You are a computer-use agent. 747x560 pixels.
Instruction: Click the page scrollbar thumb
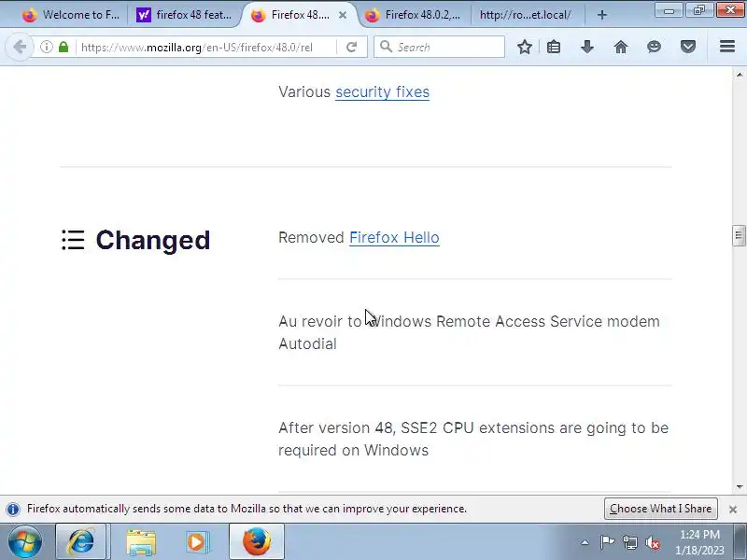[739, 236]
